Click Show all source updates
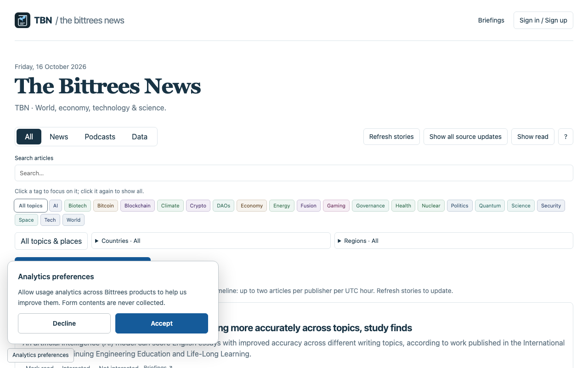 pyautogui.click(x=465, y=137)
